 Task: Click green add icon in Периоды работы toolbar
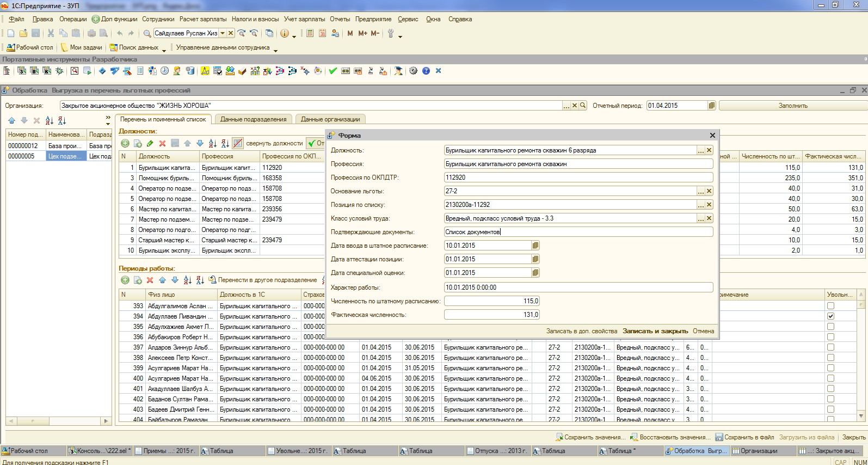pyautogui.click(x=125, y=280)
